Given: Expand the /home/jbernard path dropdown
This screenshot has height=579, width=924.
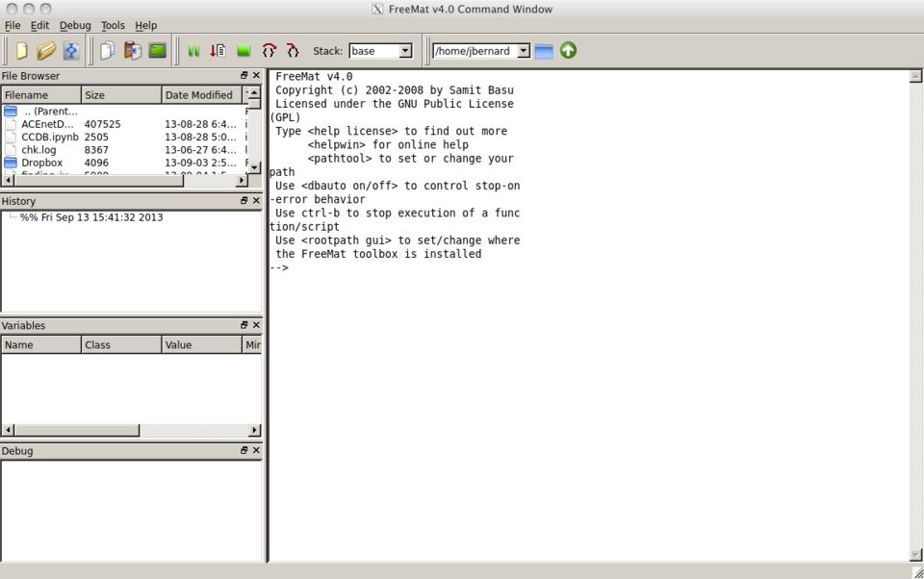Looking at the screenshot, I should point(523,51).
